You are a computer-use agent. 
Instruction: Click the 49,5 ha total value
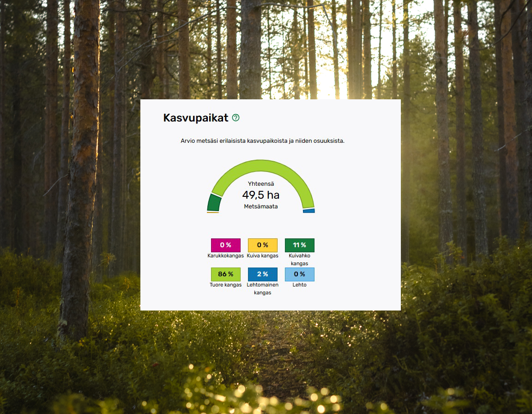point(261,195)
